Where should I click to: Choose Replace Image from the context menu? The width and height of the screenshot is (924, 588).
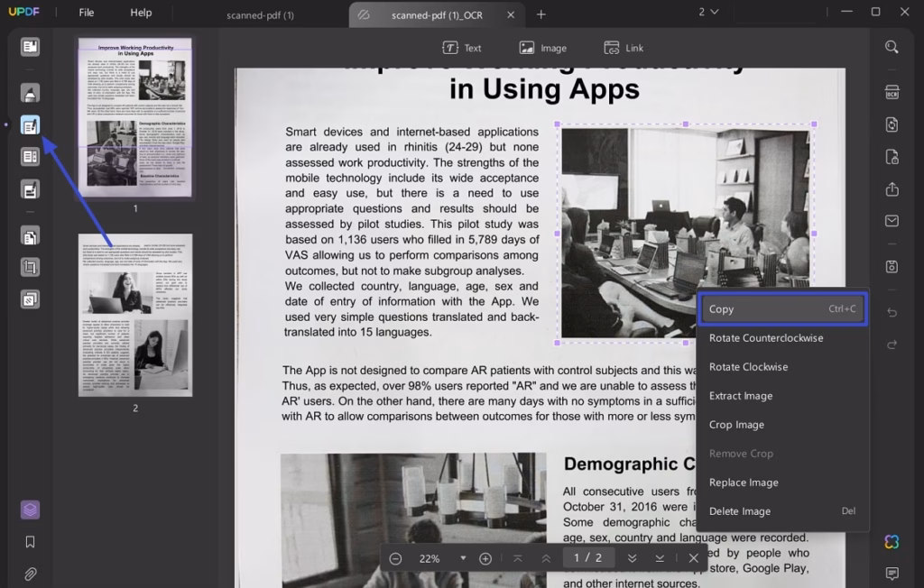point(744,482)
